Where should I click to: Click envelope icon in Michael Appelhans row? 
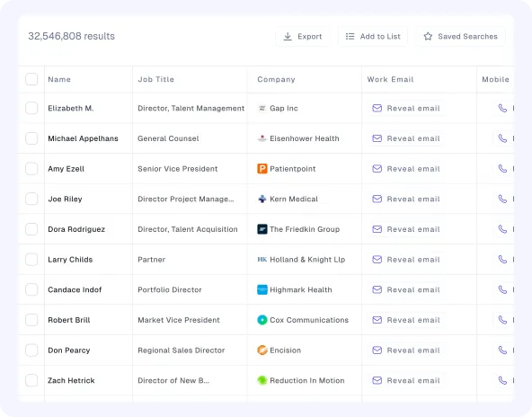click(x=377, y=138)
